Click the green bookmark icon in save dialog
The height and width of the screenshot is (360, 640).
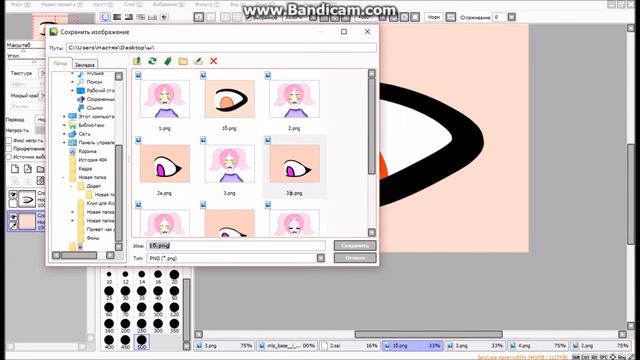click(x=167, y=61)
